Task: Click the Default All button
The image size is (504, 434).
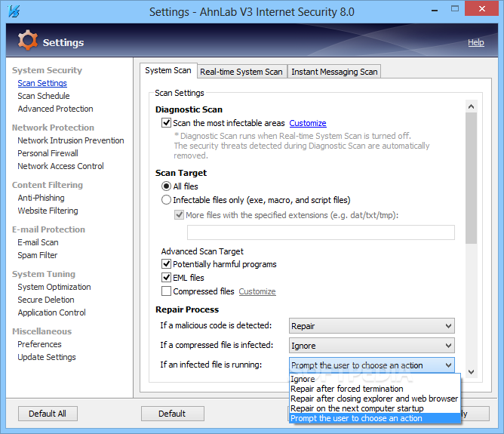Action: 48,414
